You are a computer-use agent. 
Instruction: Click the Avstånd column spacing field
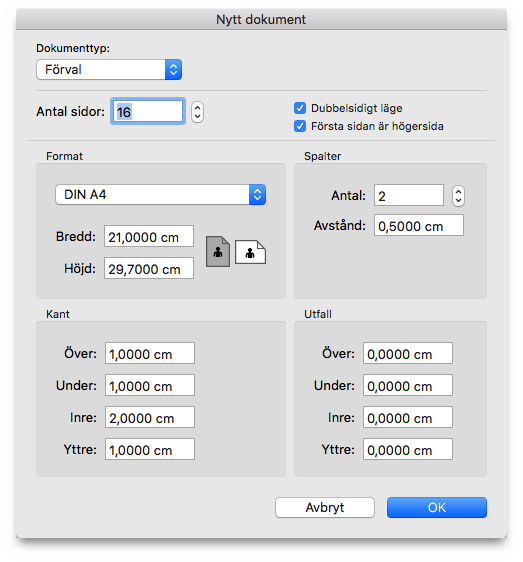click(x=419, y=225)
